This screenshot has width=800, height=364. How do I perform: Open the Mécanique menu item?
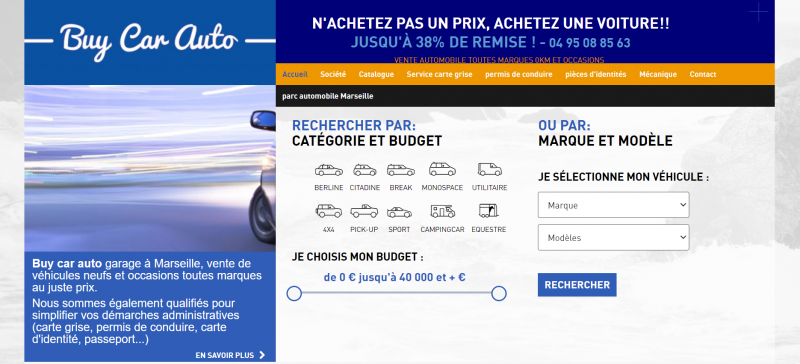pos(658,74)
